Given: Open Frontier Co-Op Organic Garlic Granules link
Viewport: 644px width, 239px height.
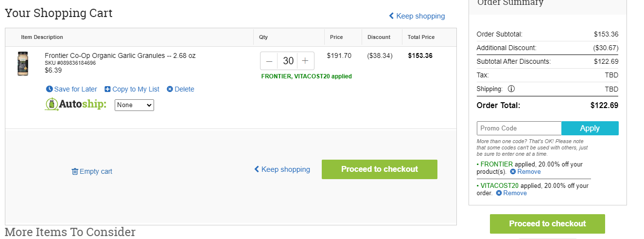Looking at the screenshot, I should [120, 55].
